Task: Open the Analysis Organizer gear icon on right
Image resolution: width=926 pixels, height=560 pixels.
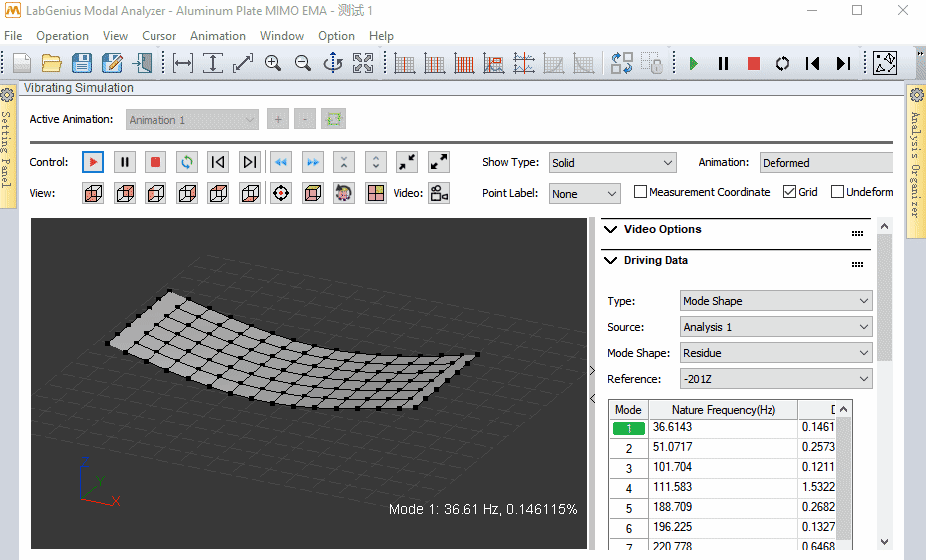Action: (917, 95)
